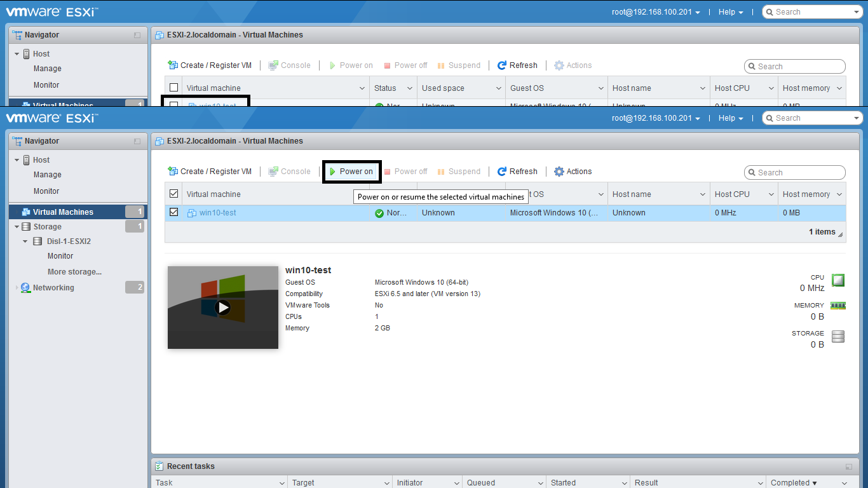
Task: Click the green Power on play icon
Action: (x=332, y=172)
